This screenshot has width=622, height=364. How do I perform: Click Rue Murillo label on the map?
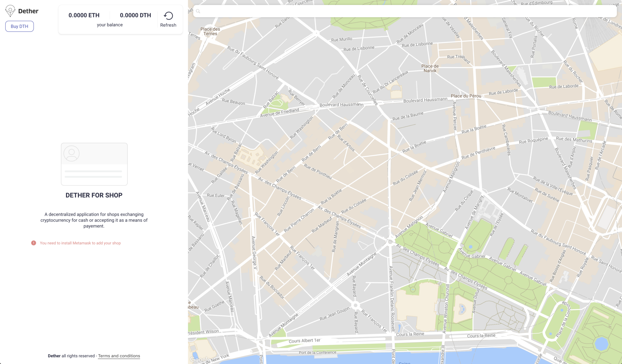click(342, 39)
